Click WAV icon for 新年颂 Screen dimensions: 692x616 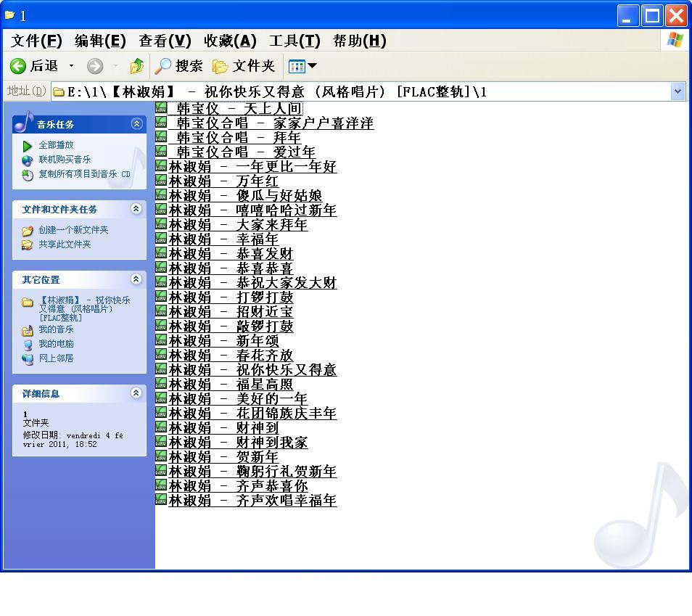(161, 340)
